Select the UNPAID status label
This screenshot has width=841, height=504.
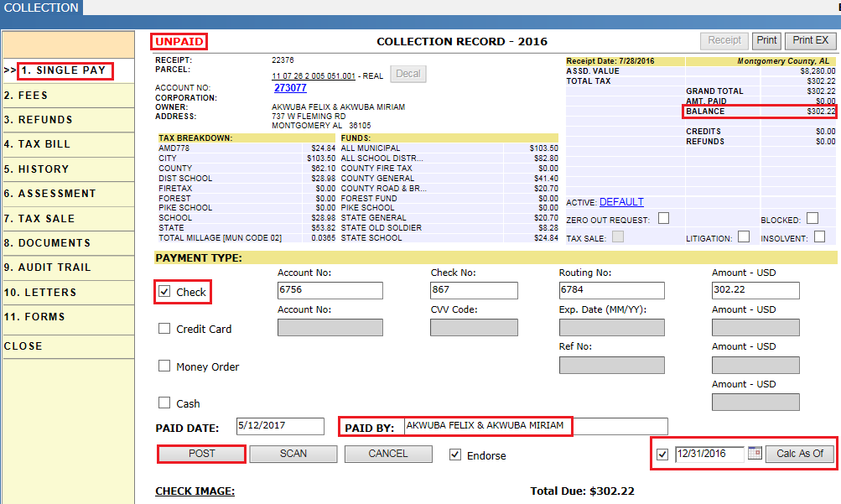pyautogui.click(x=179, y=41)
